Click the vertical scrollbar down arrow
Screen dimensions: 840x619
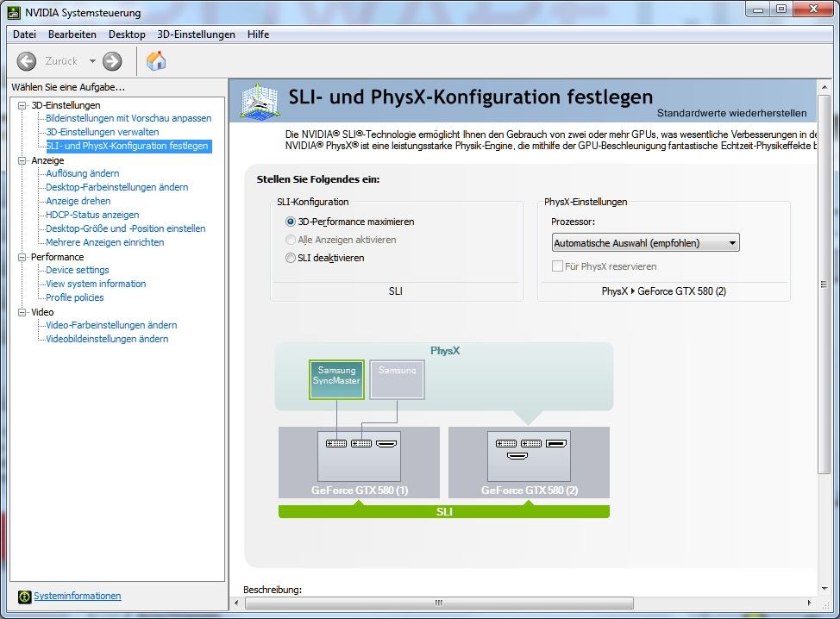pyautogui.click(x=824, y=589)
